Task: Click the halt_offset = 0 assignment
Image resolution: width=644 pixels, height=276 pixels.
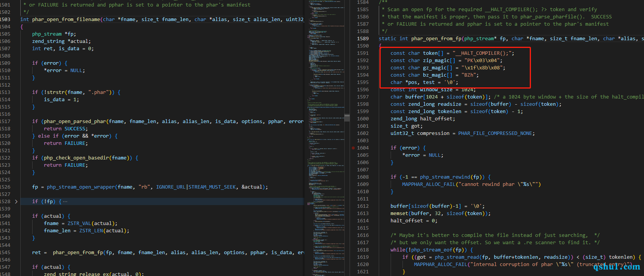Action: click(414, 220)
